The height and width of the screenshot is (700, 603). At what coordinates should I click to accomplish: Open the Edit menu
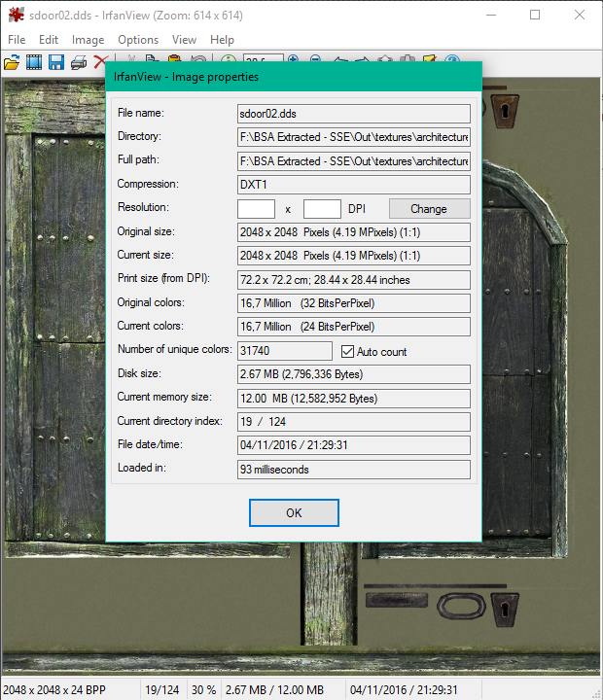[x=49, y=40]
